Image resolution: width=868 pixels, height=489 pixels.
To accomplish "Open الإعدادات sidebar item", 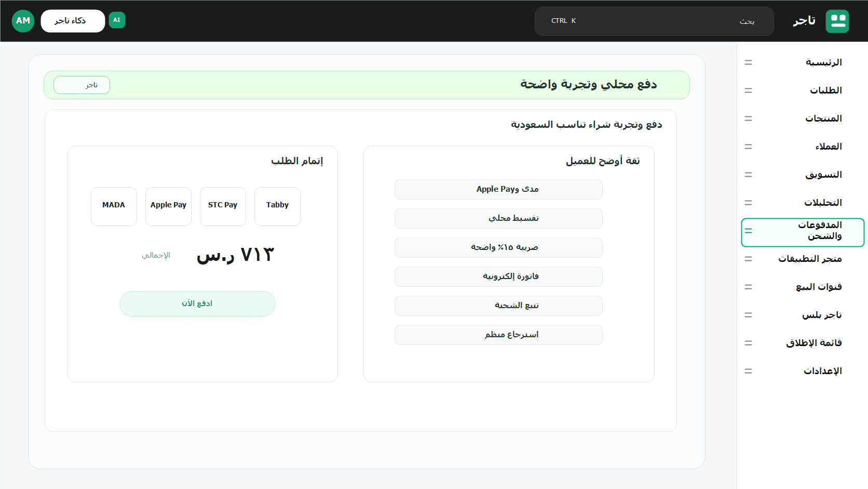I will tap(803, 371).
